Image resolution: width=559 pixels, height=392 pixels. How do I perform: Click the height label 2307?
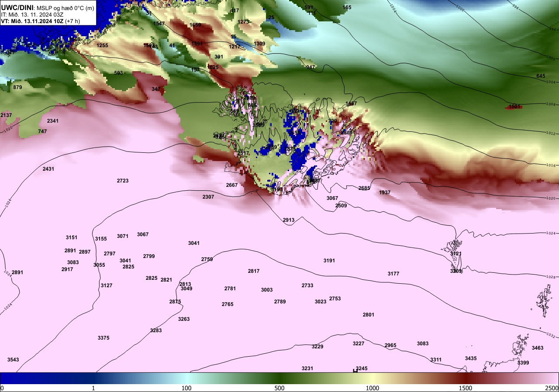(x=208, y=197)
